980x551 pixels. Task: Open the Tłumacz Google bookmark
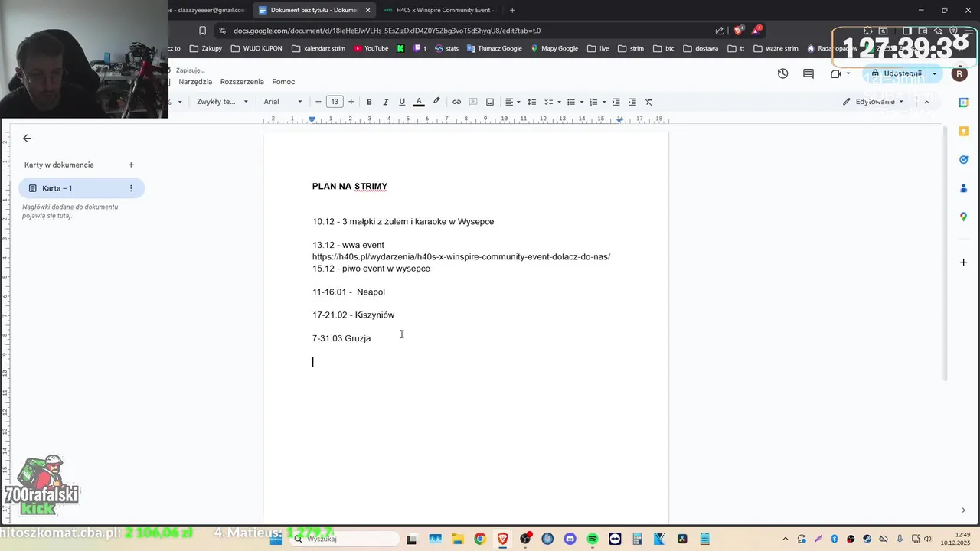pos(495,48)
